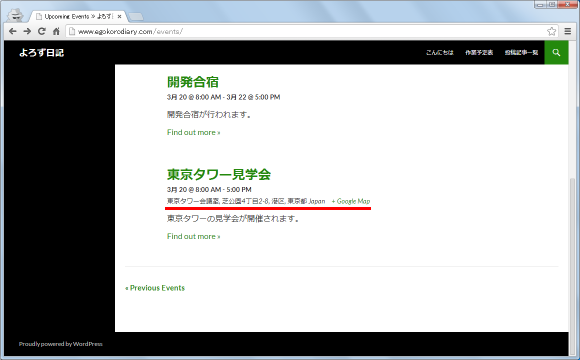Viewport: 580px width, 360px height.
Task: Click the browser forward arrow
Action: [27, 31]
